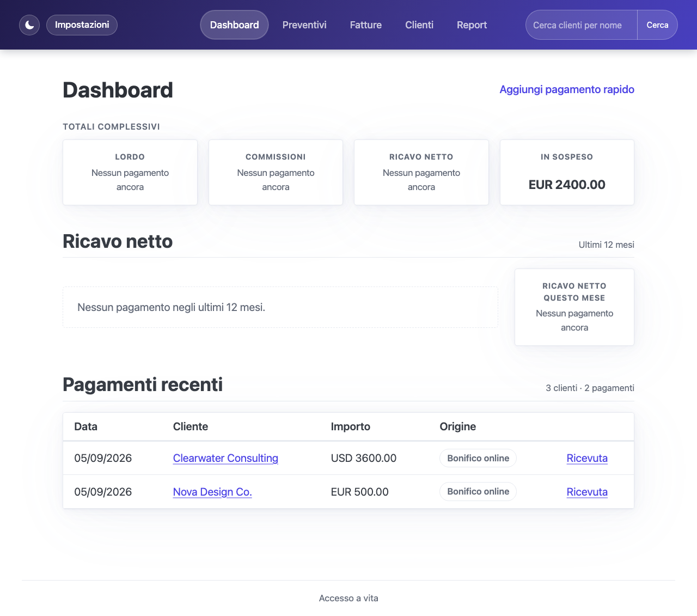Switch to the Preventivi tab
The width and height of the screenshot is (697, 616).
click(x=304, y=25)
